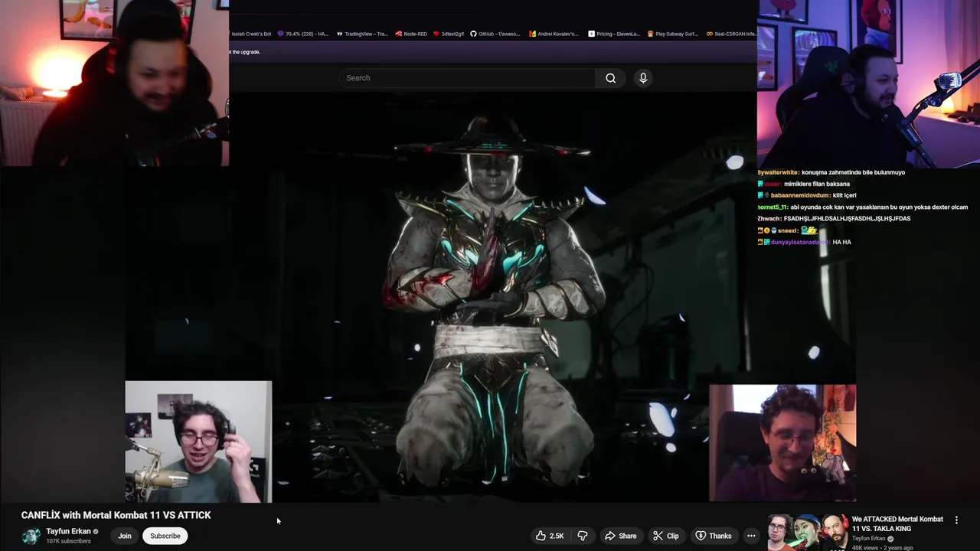Click the hornet5_11 chat message
The height and width of the screenshot is (551, 980).
coord(863,207)
